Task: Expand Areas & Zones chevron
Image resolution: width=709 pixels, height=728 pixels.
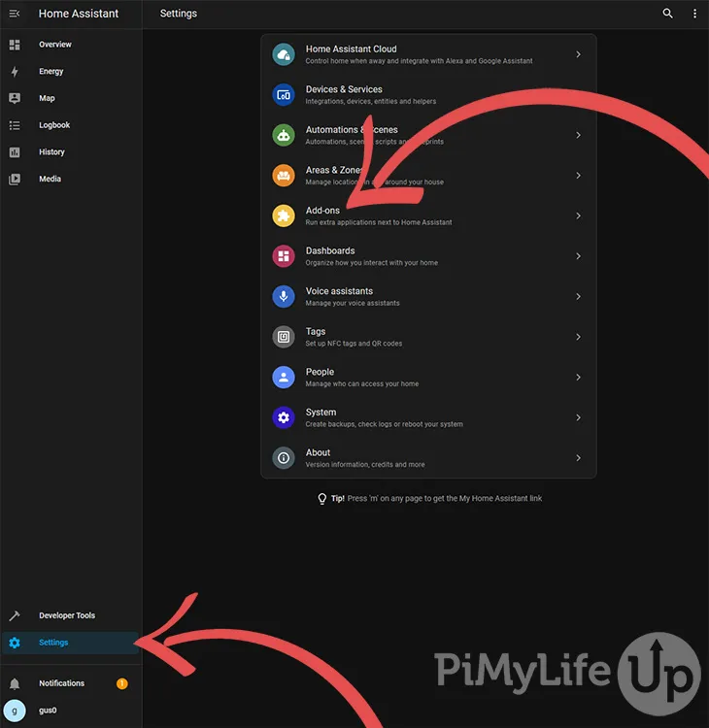Action: 579,176
